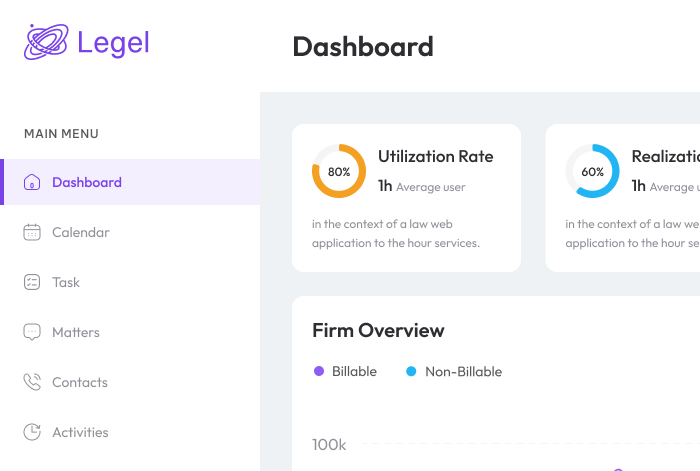The width and height of the screenshot is (700, 471).
Task: Open the Activities section
Action: pos(80,432)
